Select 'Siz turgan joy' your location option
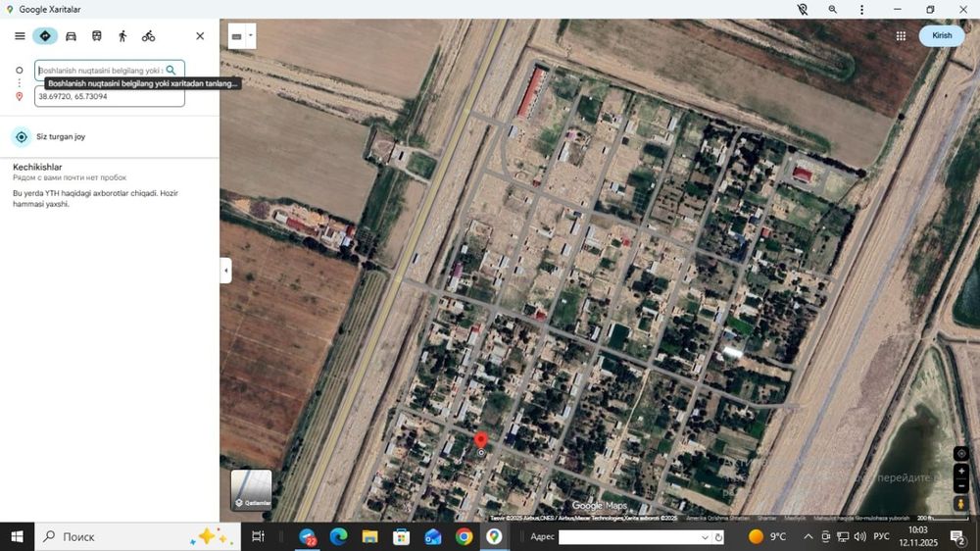The image size is (980, 551). pyautogui.click(x=110, y=137)
